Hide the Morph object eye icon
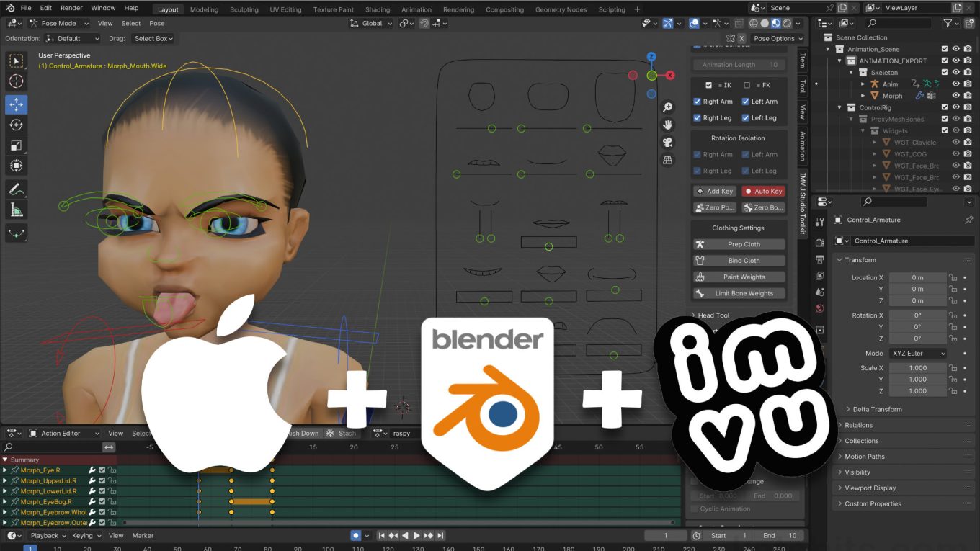Viewport: 980px width, 551px height. point(956,96)
